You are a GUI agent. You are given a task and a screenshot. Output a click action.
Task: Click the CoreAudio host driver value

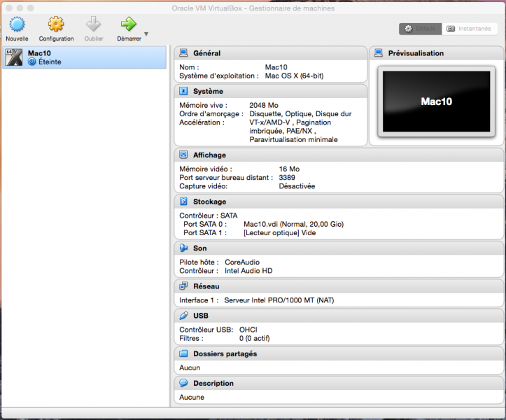[242, 262]
